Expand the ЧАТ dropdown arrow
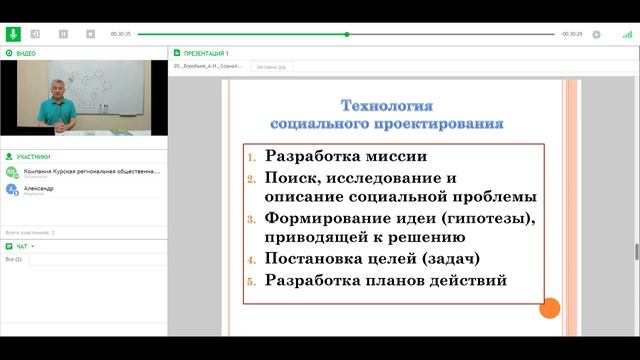 coord(33,246)
